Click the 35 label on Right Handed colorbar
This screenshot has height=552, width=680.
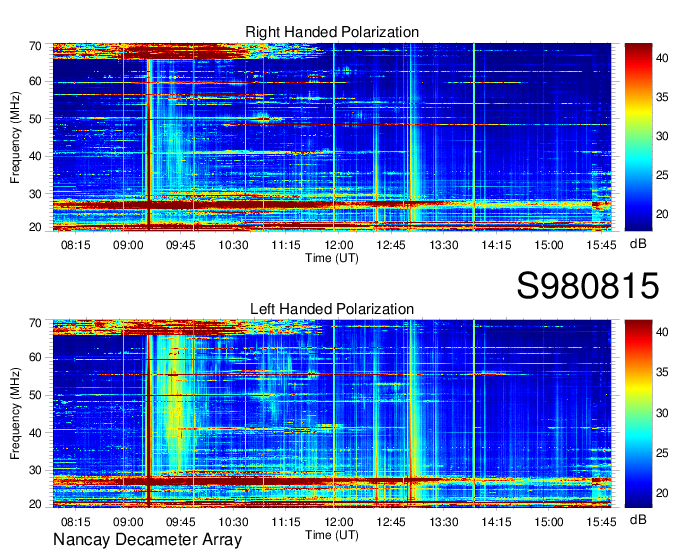[662, 97]
